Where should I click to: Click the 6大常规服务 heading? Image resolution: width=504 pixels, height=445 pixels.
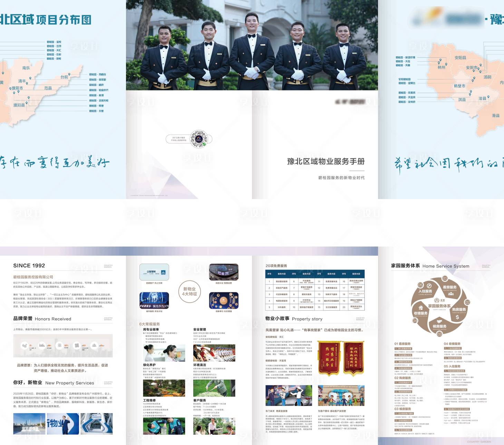149,324
